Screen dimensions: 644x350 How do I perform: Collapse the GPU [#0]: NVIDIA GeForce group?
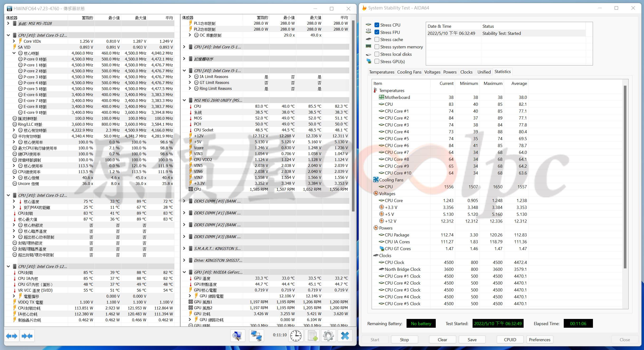coord(184,272)
